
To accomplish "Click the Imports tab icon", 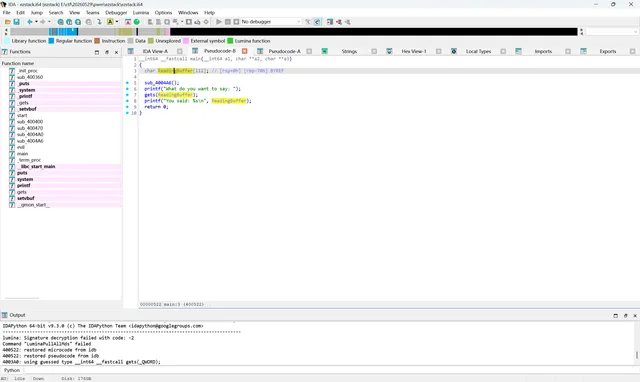I will 518,51.
